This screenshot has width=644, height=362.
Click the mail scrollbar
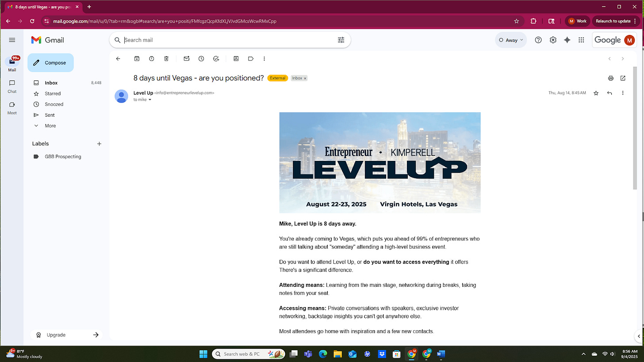click(x=635, y=128)
